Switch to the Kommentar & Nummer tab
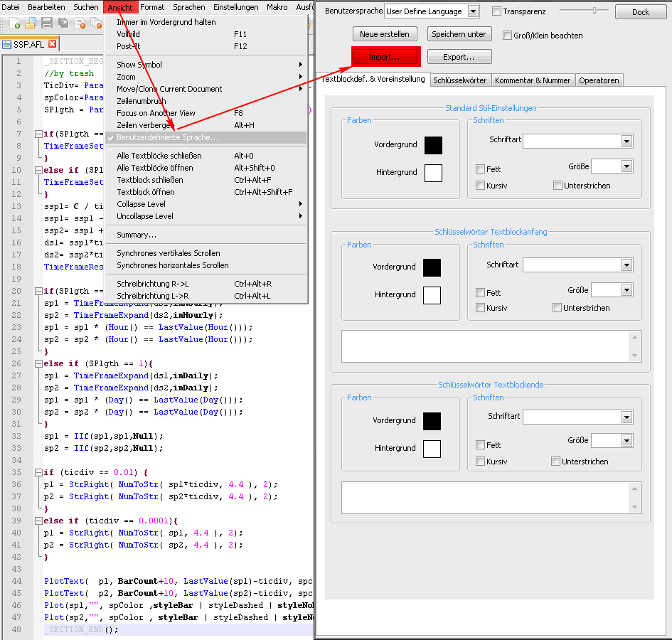The width and height of the screenshot is (672, 640). coord(533,80)
